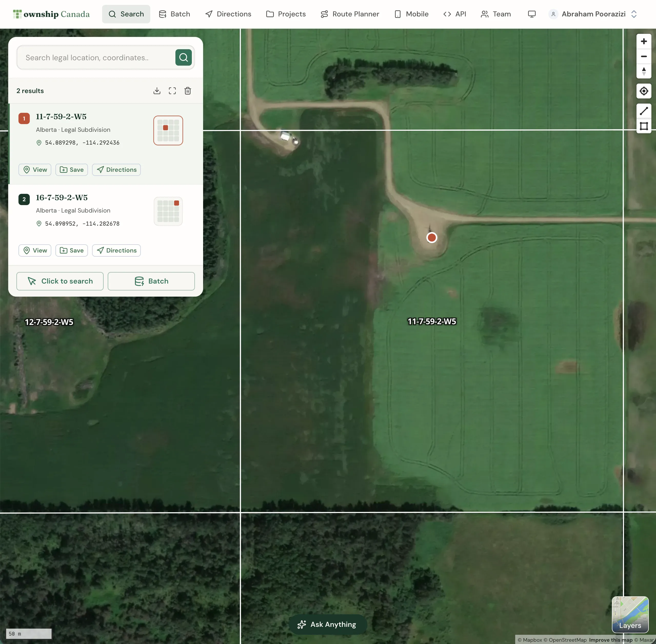Save the 11-7-59-2-W5 result
Image resolution: width=656 pixels, height=644 pixels.
click(x=71, y=170)
